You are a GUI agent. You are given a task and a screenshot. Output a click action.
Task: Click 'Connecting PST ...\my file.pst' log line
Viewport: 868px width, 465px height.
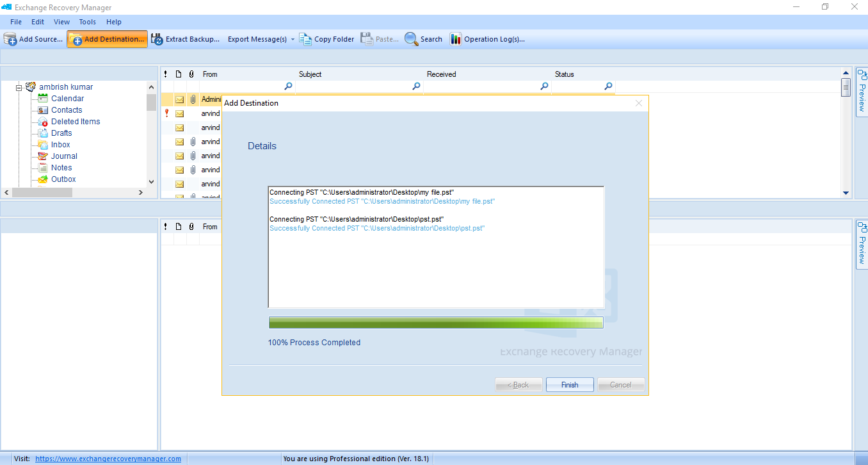coord(362,192)
